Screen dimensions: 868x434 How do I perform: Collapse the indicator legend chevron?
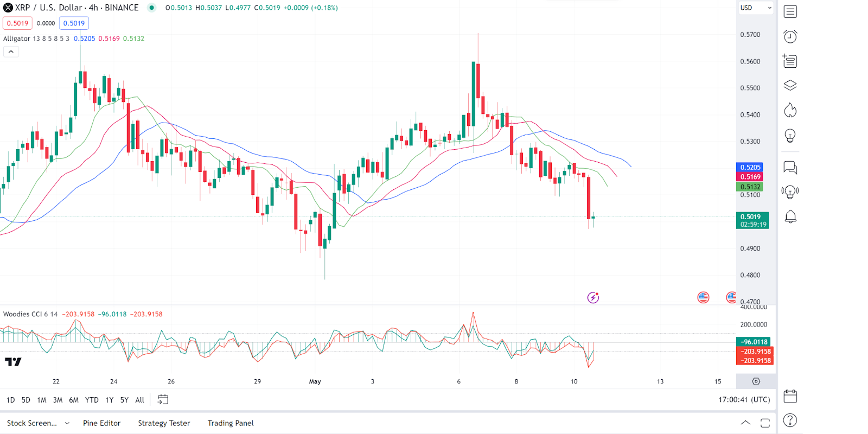point(11,52)
